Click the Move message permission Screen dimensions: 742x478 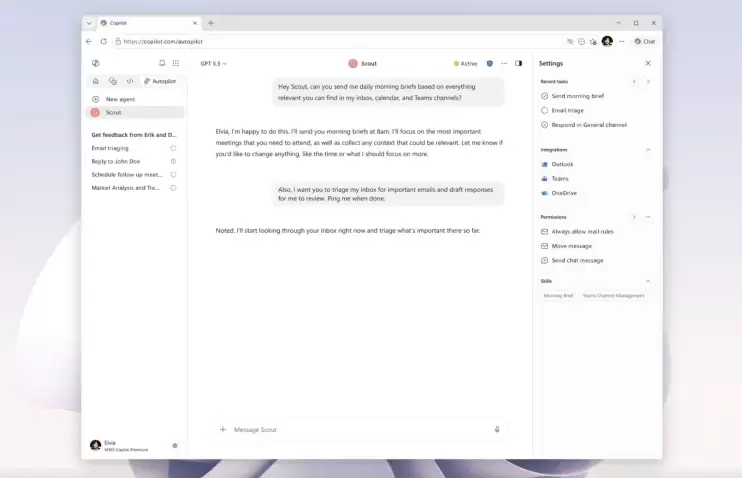point(566,246)
